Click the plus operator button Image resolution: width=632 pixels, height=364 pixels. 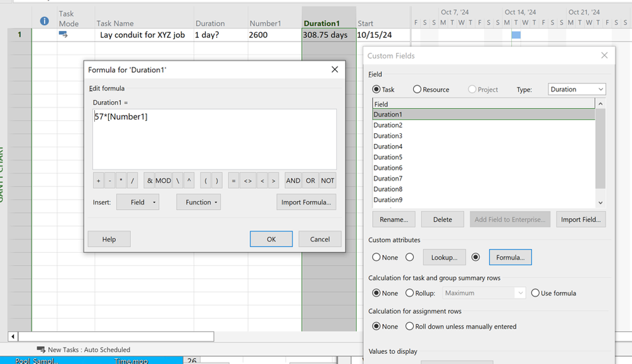click(x=98, y=181)
